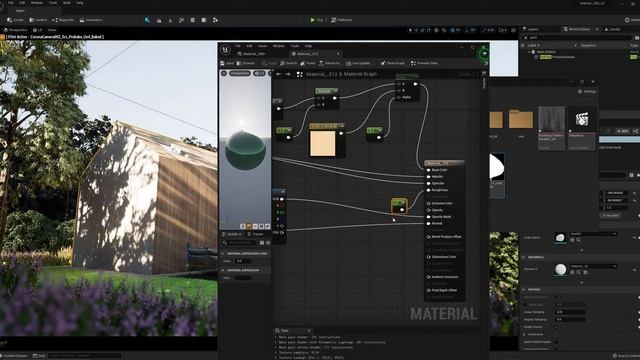Screen dimensions: 640x360
Task: Click the Opacity input pin
Action: coord(429,210)
